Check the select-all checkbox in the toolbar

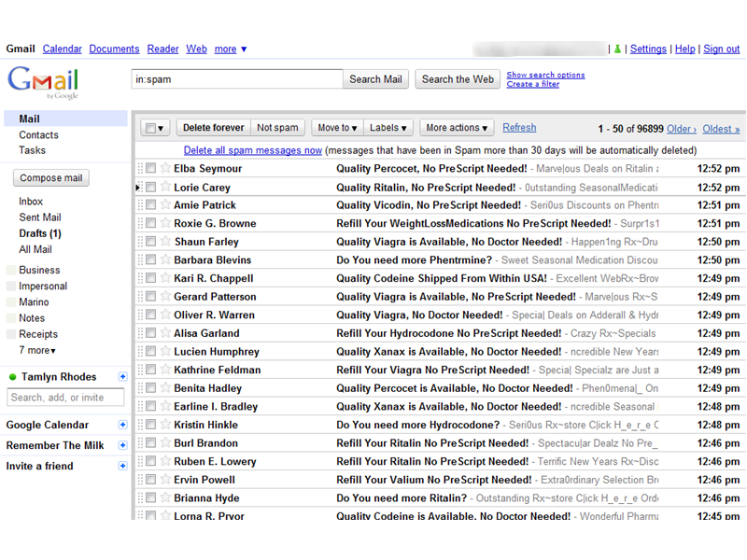click(150, 127)
